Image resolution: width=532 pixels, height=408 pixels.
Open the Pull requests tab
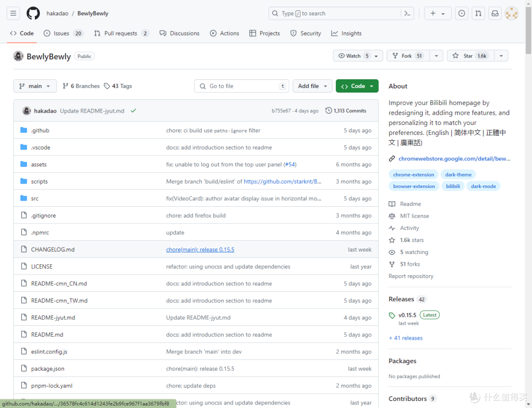[122, 33]
